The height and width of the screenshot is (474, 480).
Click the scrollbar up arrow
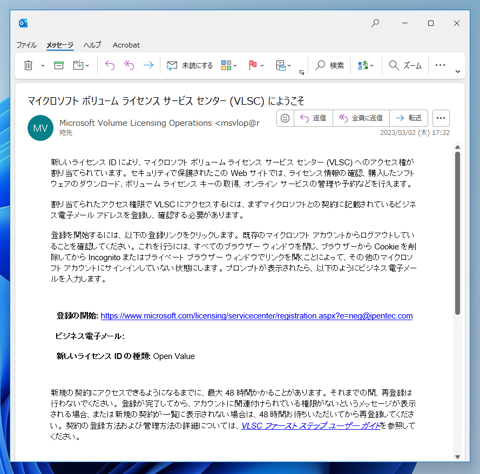click(457, 147)
